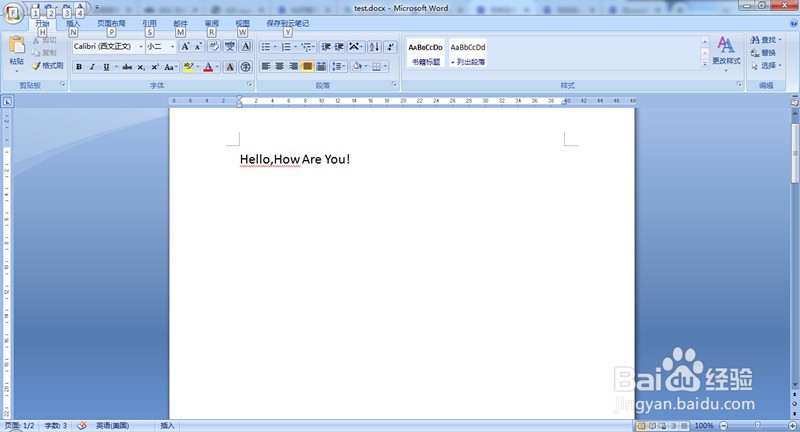800x432 pixels.
Task: Click the ruler tab selector icon
Action: click(7, 101)
